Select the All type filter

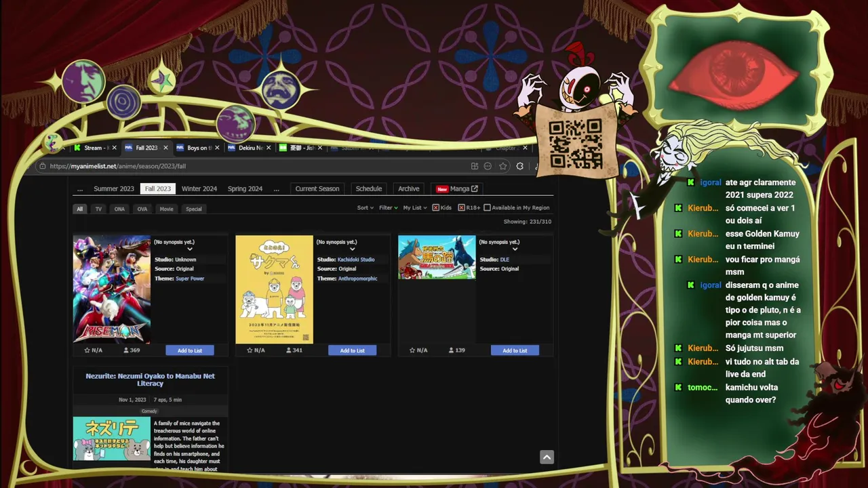tap(79, 209)
